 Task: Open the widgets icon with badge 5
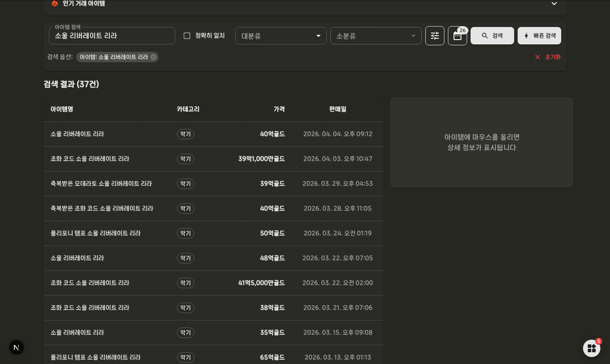[x=592, y=348]
